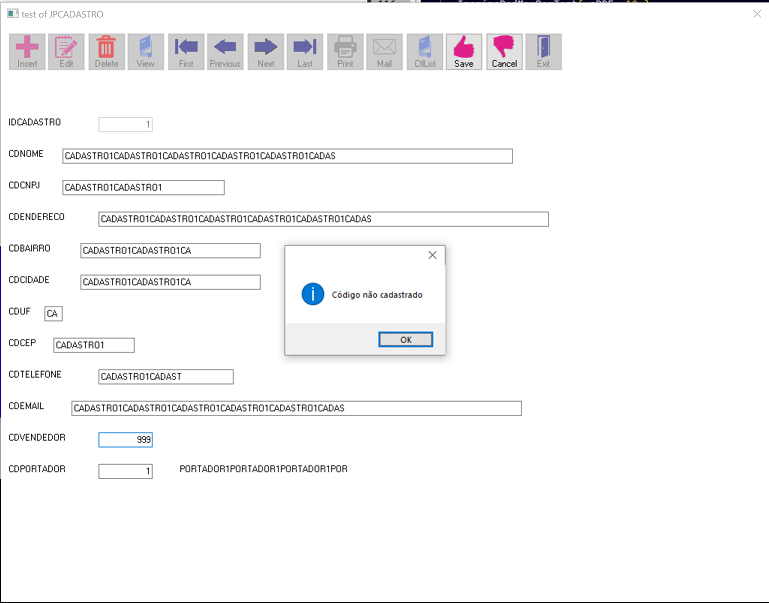Focus the CDBAIRRO field
Viewport: 769px width, 603px height.
170,251
